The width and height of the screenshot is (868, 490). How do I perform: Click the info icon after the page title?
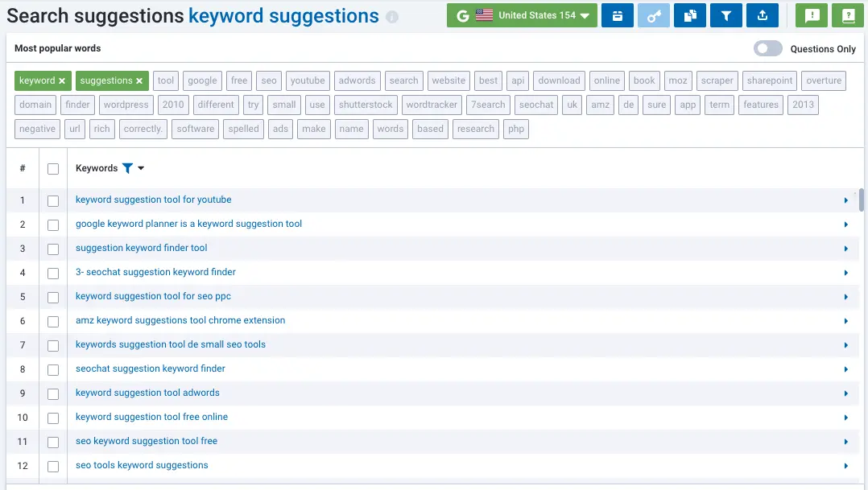tap(392, 15)
